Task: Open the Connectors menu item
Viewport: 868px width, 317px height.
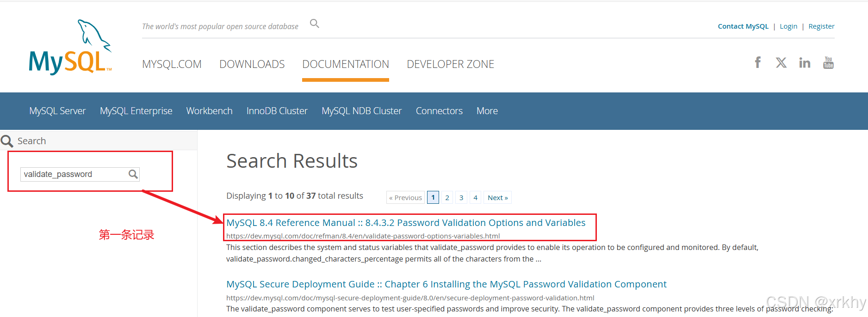Action: [x=439, y=111]
